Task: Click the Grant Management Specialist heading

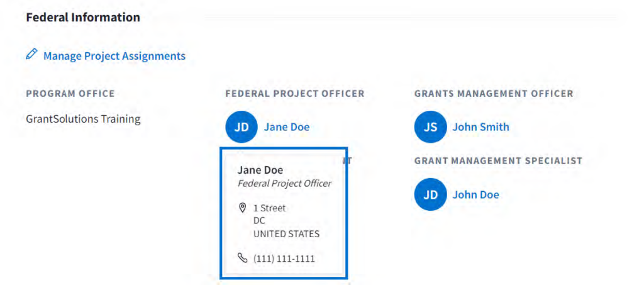Action: 498,161
